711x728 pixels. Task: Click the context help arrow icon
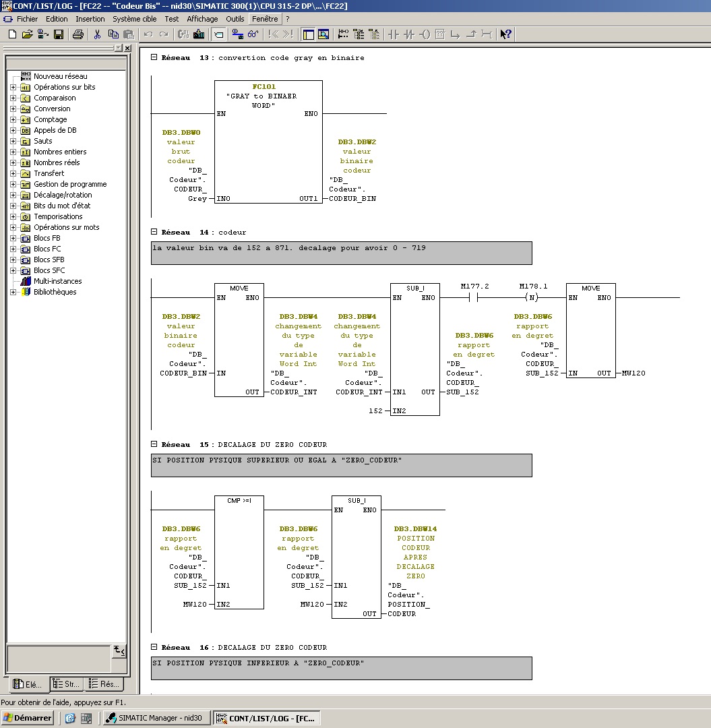[x=506, y=34]
